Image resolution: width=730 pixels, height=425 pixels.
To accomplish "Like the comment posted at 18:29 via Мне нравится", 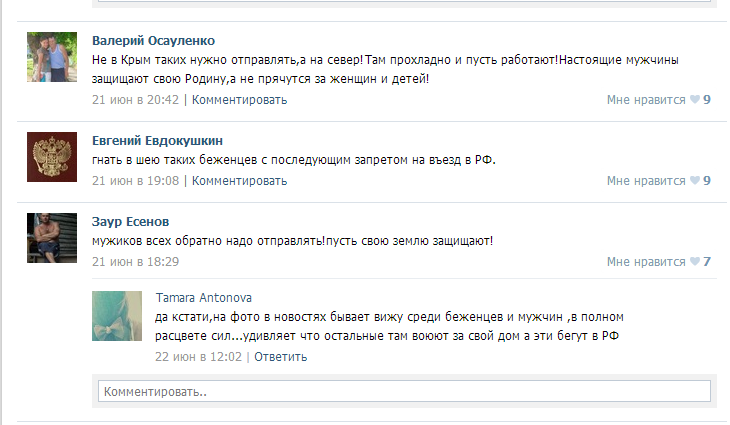I will tap(646, 262).
